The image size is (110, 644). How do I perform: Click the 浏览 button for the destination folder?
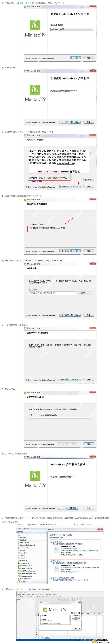(84, 293)
